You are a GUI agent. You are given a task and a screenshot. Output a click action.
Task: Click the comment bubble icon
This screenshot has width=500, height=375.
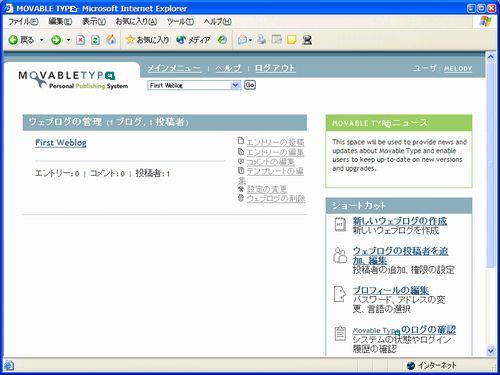[241, 161]
